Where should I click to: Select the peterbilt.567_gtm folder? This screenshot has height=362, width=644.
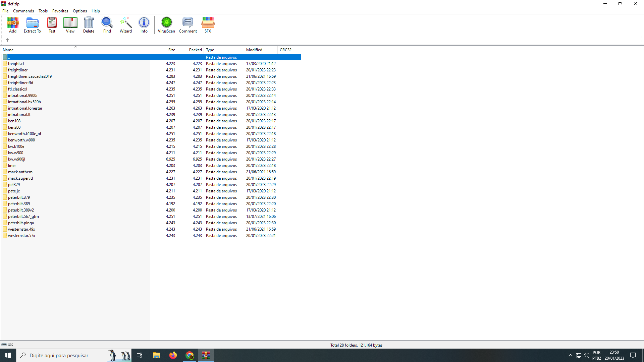23,217
